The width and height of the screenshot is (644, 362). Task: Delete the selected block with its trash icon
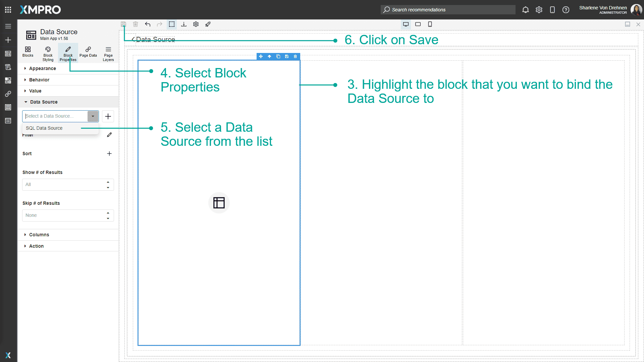(x=295, y=56)
